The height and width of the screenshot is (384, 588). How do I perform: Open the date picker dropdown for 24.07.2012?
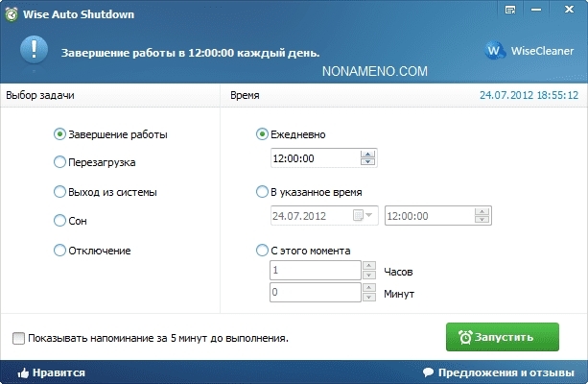pyautogui.click(x=363, y=215)
